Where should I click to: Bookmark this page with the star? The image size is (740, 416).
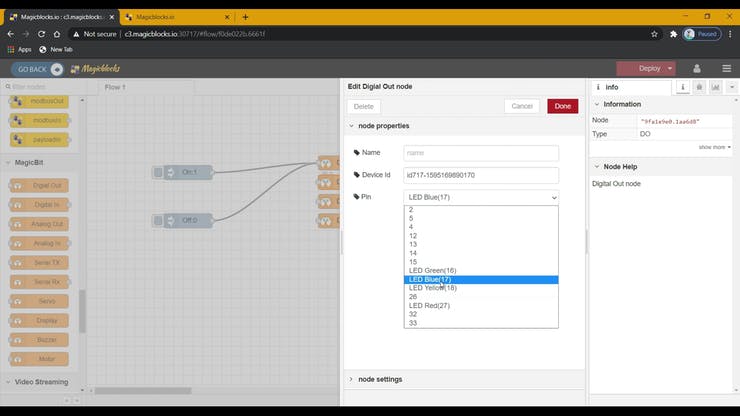654,34
